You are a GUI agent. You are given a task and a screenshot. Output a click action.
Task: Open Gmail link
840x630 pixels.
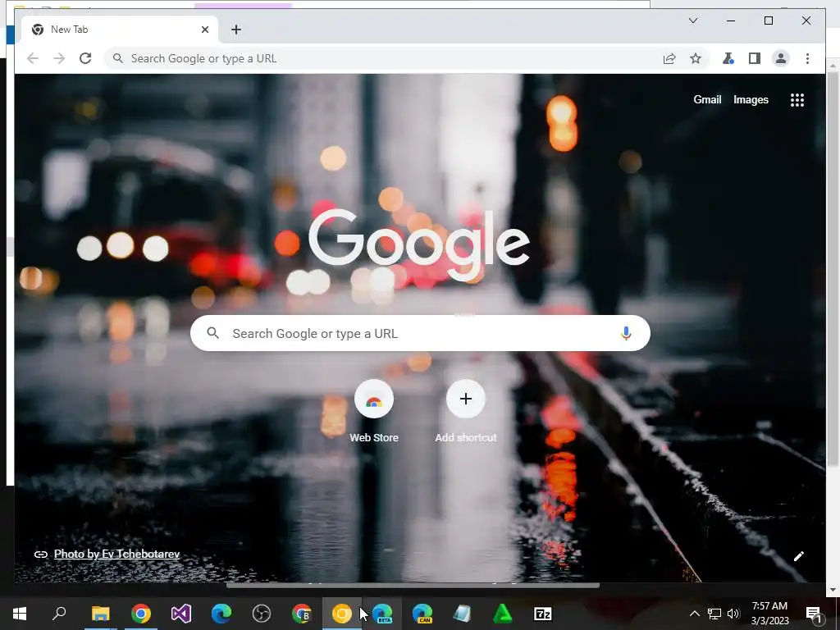(707, 99)
